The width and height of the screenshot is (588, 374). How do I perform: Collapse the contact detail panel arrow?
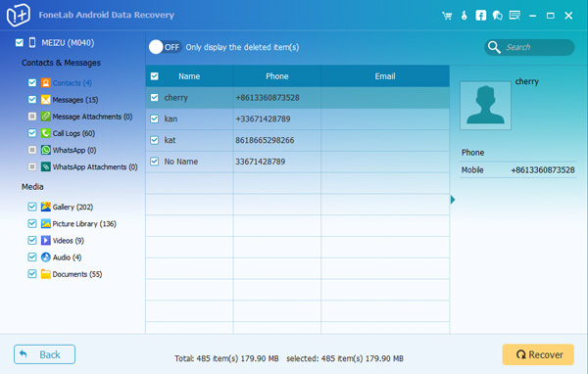tap(453, 200)
